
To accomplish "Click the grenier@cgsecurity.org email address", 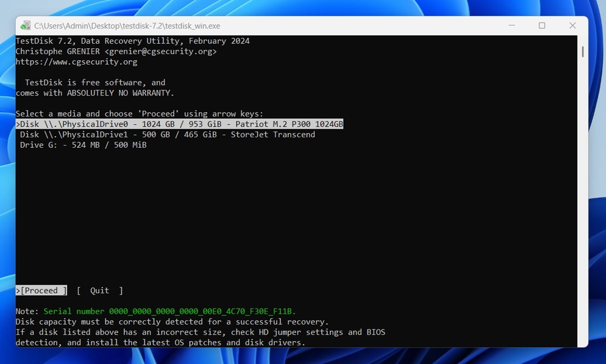I will point(160,51).
